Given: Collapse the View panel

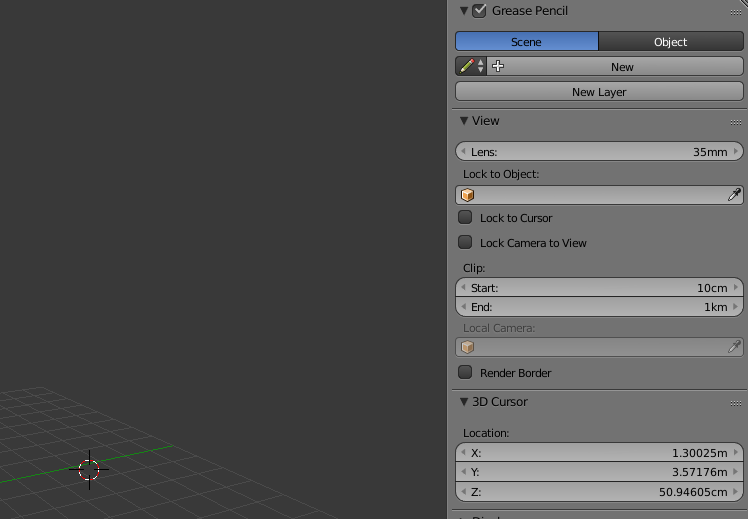Looking at the screenshot, I should pyautogui.click(x=464, y=121).
